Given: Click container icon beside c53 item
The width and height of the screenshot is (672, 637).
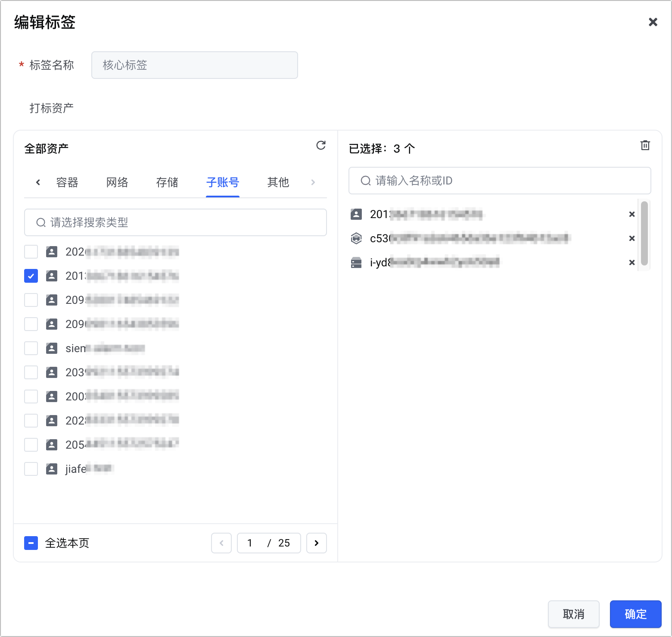Looking at the screenshot, I should click(x=356, y=238).
